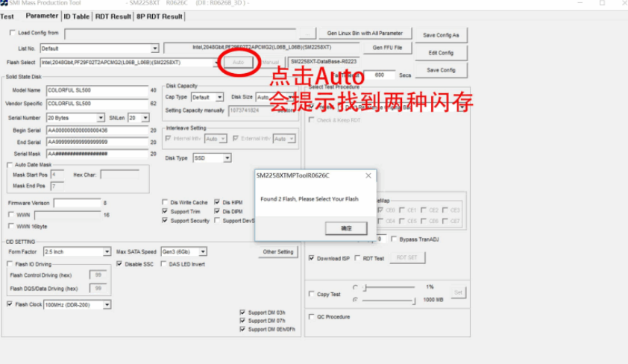Open the Form Factor dropdown

click(107, 252)
